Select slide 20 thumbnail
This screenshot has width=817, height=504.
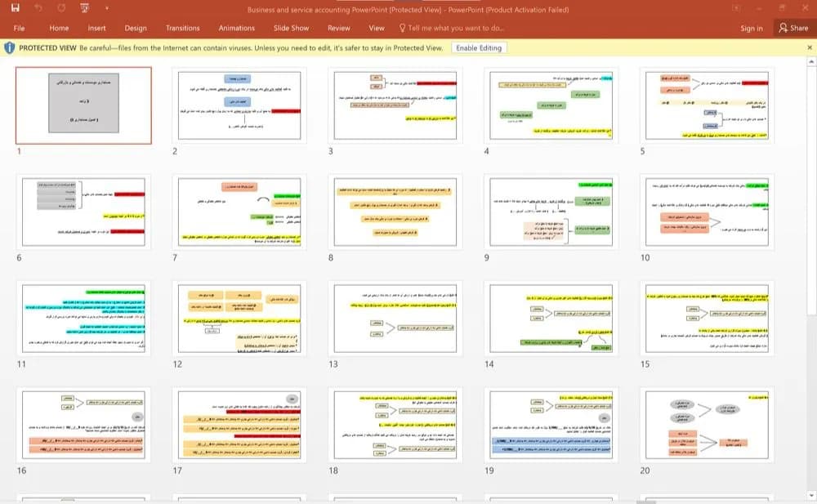click(x=707, y=425)
